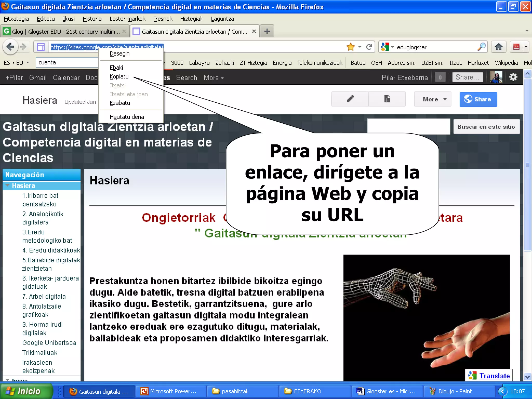
Task: Open the Labayru bookmark
Action: (x=199, y=63)
